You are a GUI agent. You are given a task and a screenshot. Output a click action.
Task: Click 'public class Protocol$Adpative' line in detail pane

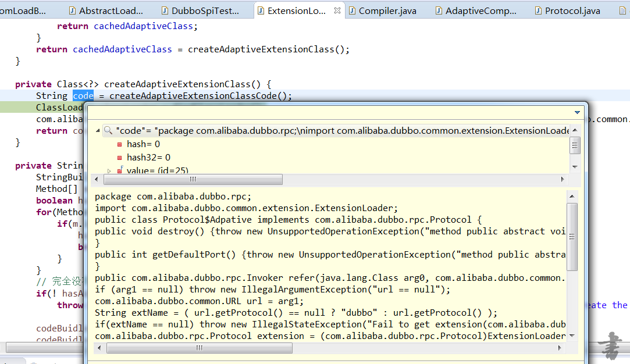point(288,220)
